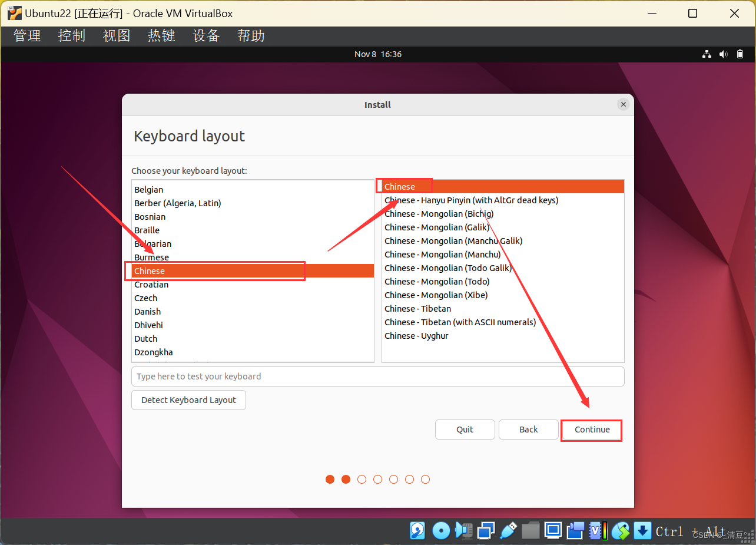Open the 视图 menu
756x545 pixels.
point(117,35)
